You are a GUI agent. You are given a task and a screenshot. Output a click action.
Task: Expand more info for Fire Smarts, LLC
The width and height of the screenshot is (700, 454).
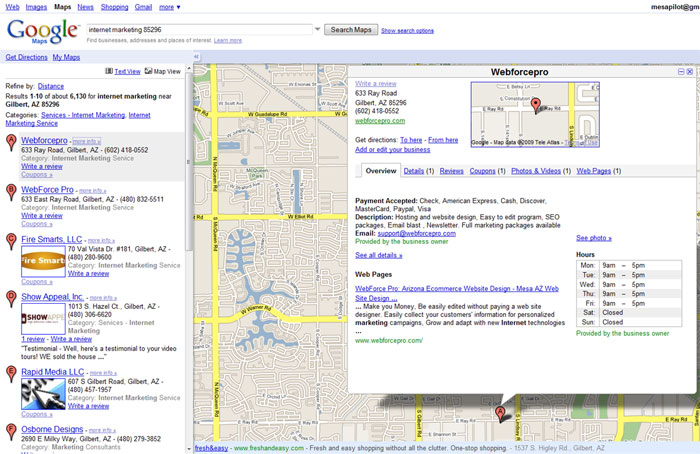pos(101,241)
